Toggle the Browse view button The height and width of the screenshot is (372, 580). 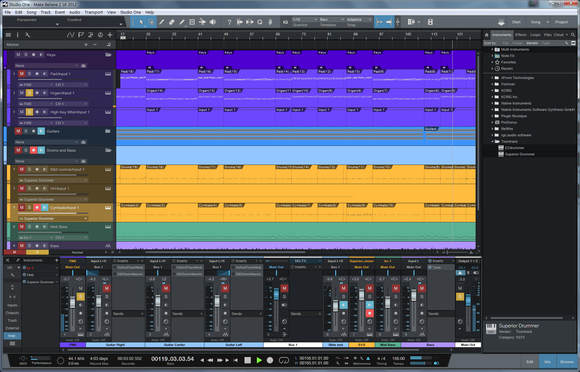click(x=567, y=362)
